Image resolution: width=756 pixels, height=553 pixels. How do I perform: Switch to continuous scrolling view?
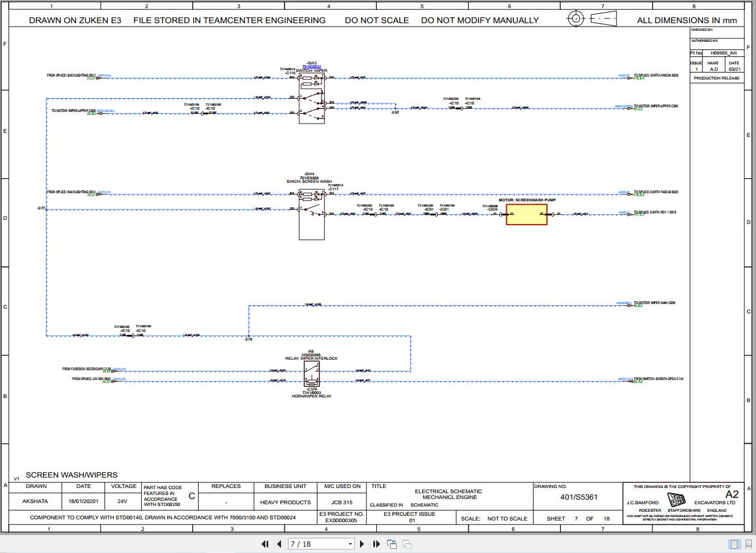pos(748,544)
